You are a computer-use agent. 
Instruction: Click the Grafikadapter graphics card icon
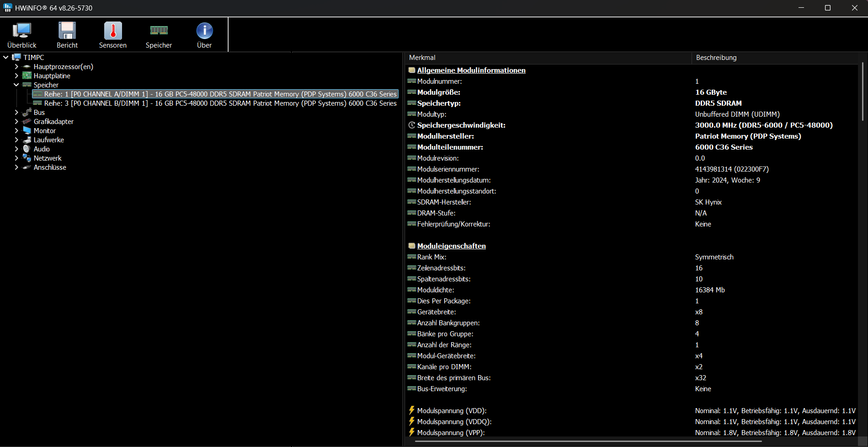point(27,121)
